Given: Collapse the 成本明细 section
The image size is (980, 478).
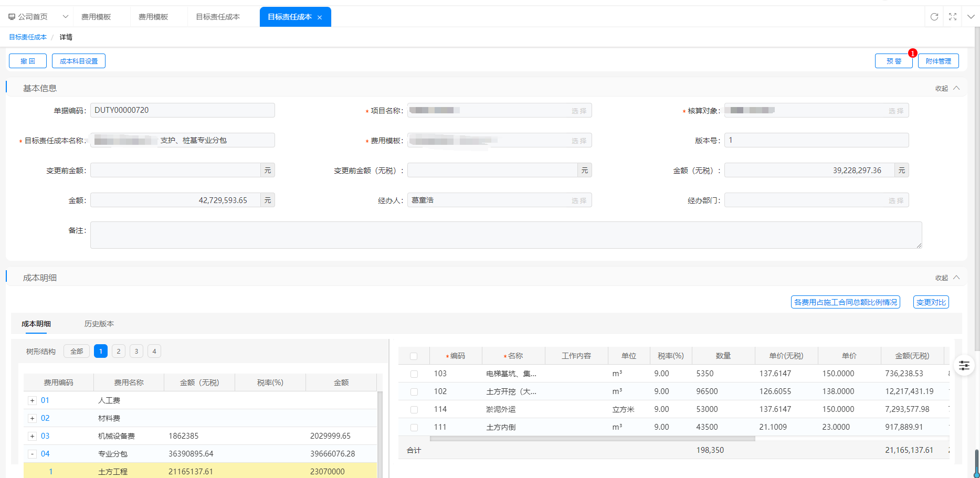Looking at the screenshot, I should point(947,278).
